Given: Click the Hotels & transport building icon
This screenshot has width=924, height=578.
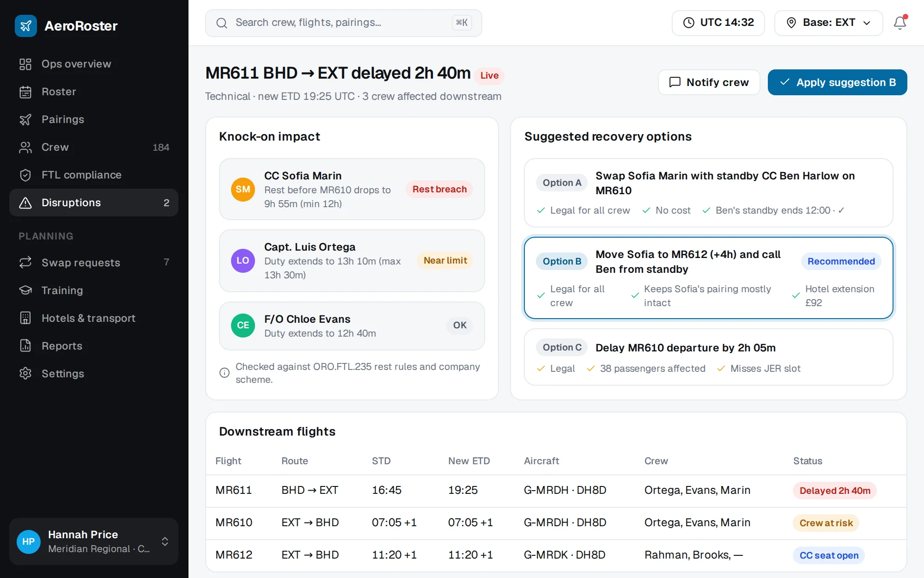Looking at the screenshot, I should pos(25,318).
